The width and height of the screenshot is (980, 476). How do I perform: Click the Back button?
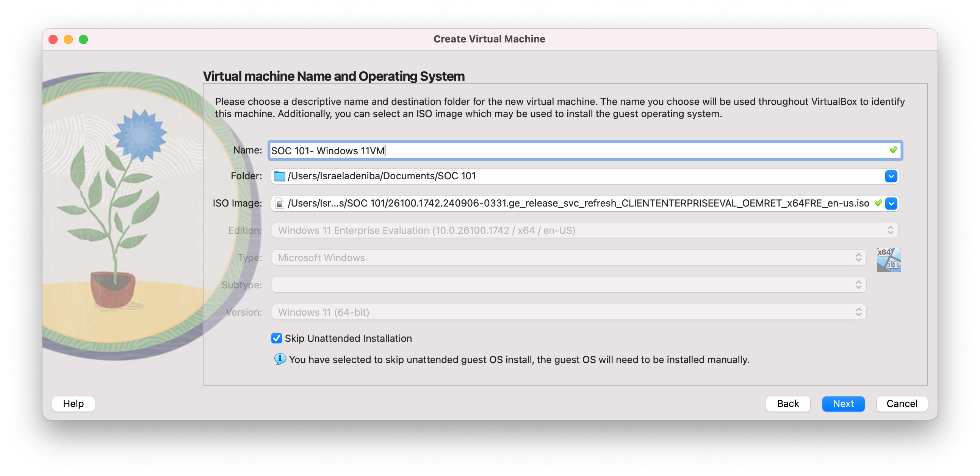pos(787,404)
